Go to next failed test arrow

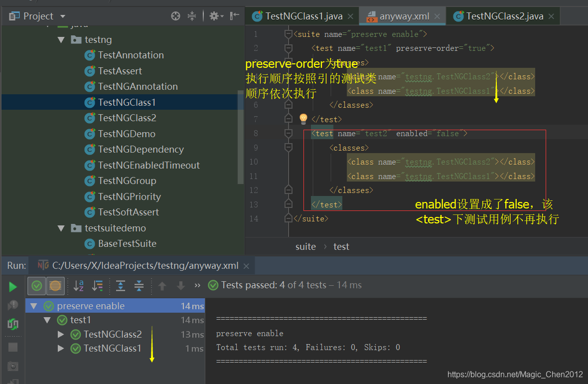click(x=180, y=286)
